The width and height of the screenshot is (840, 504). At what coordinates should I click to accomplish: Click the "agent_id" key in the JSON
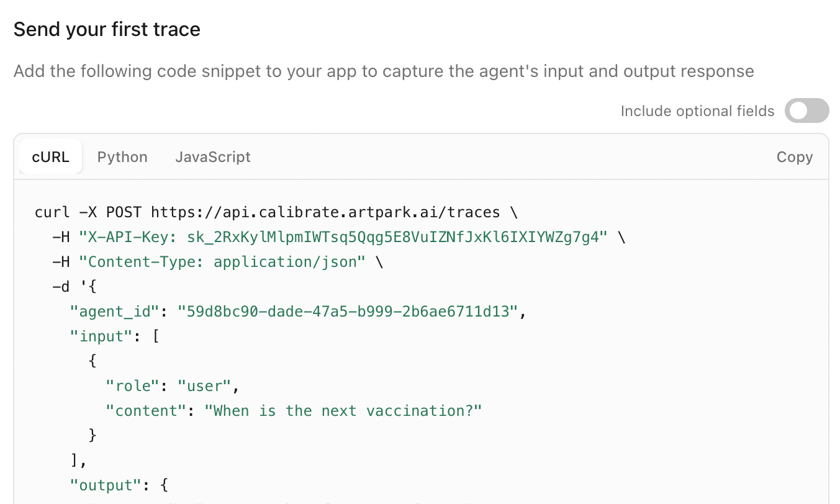coord(114,312)
